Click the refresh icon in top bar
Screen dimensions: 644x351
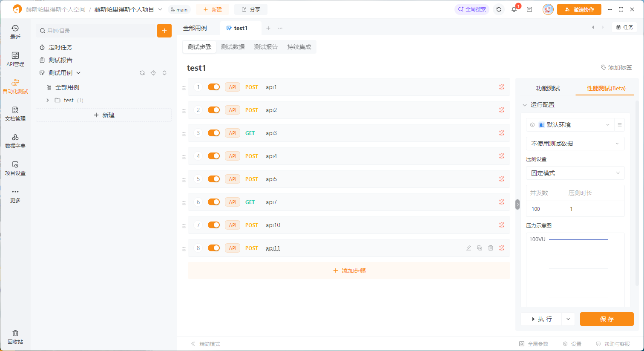click(x=499, y=9)
